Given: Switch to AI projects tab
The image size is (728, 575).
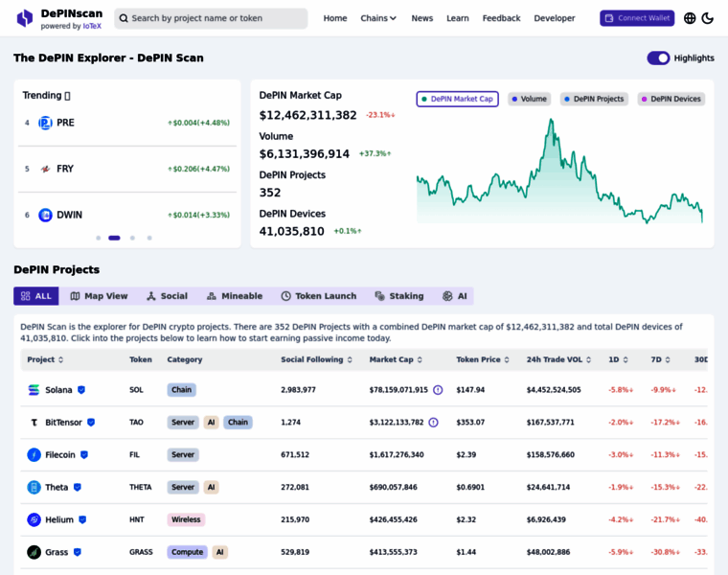Looking at the screenshot, I should point(455,296).
